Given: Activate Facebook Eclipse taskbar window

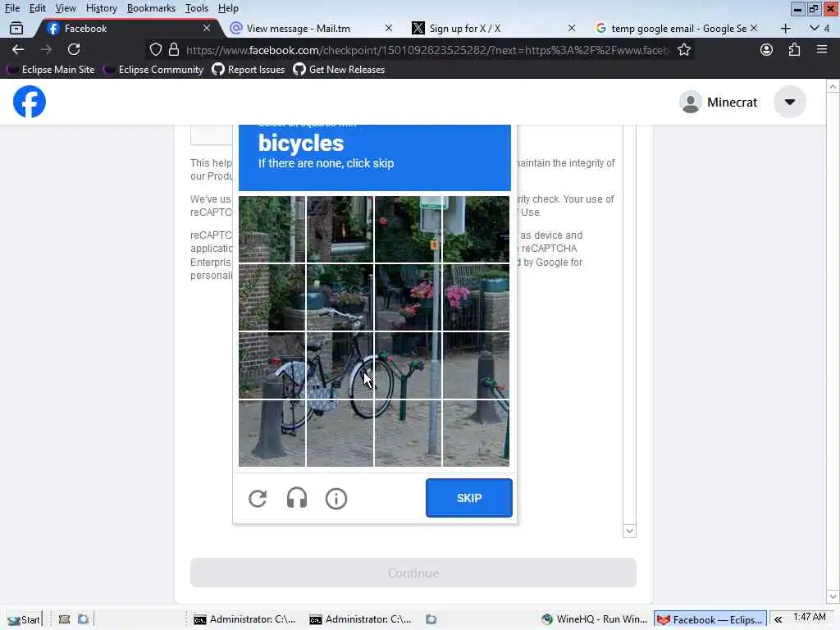Looking at the screenshot, I should 710,619.
